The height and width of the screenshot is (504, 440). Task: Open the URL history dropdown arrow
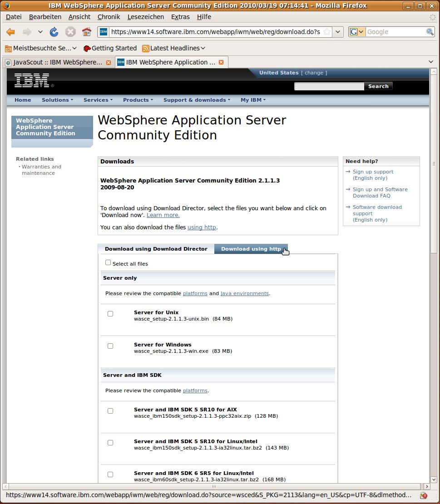click(338, 32)
